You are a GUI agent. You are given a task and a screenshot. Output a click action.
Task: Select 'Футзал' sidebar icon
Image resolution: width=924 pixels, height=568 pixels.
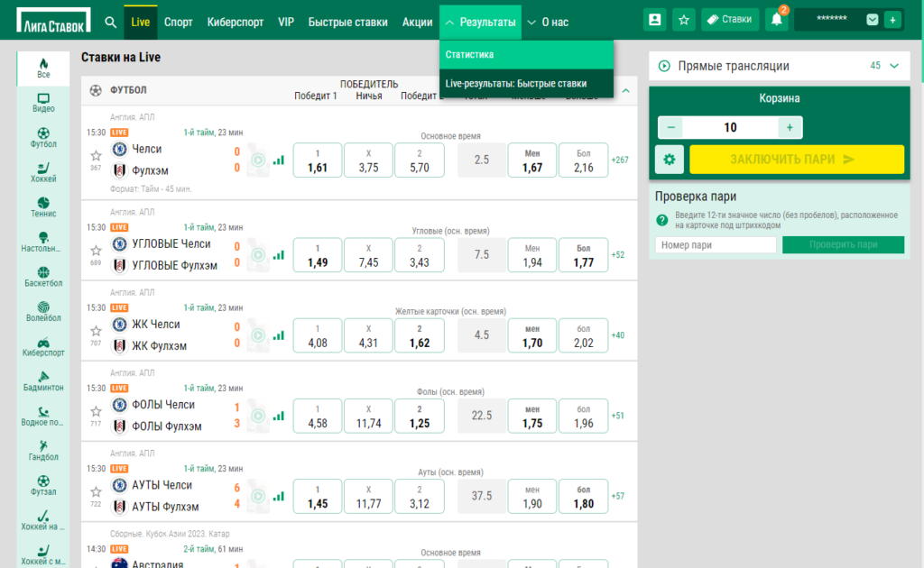43,485
